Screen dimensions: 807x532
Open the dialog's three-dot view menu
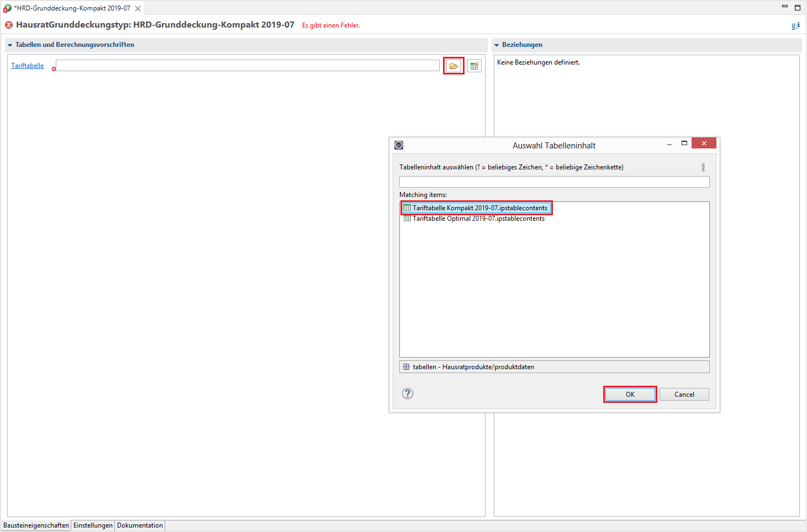coord(703,167)
